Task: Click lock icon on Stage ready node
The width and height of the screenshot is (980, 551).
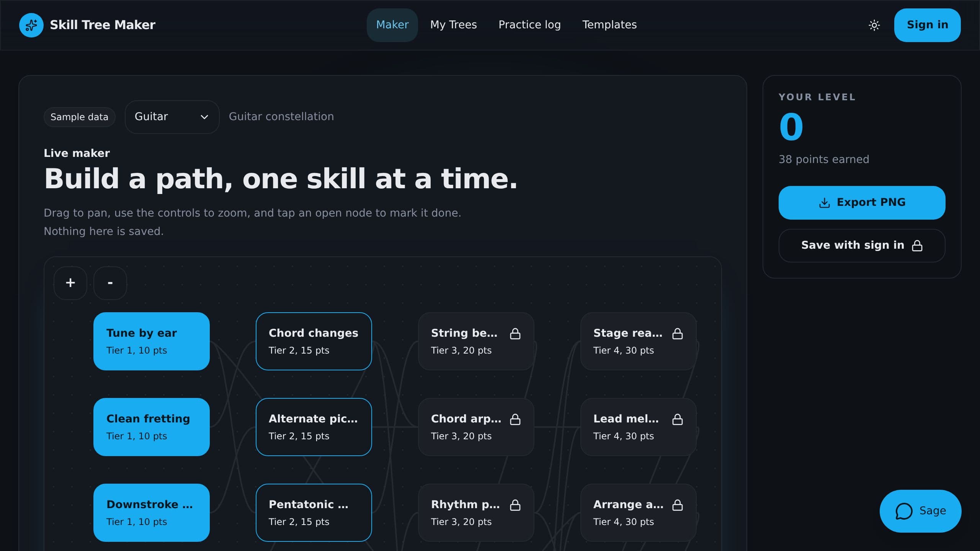Action: pyautogui.click(x=678, y=334)
